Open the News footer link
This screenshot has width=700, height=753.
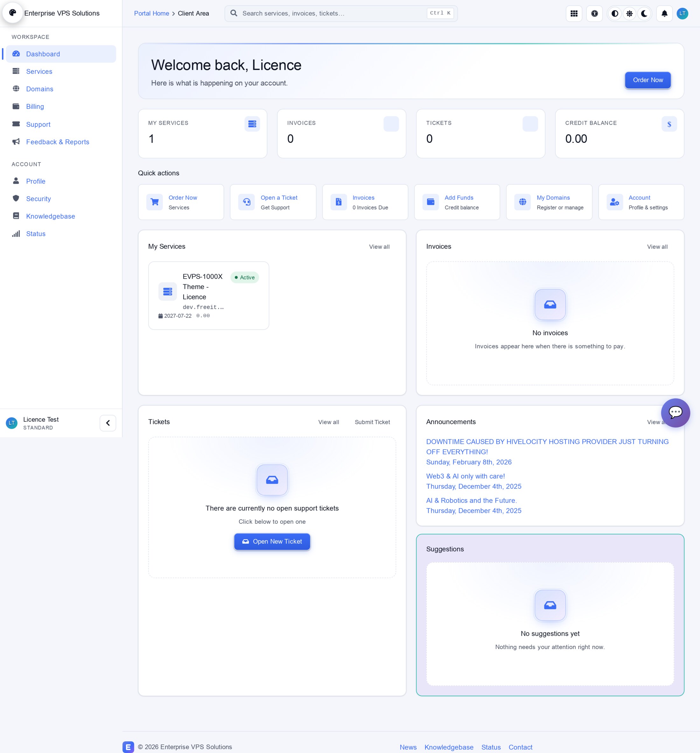pos(408,747)
